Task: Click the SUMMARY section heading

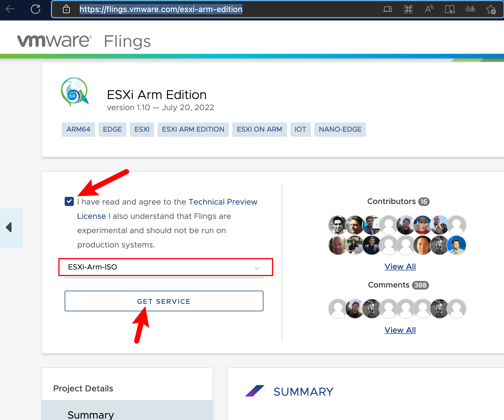Action: 303,392
